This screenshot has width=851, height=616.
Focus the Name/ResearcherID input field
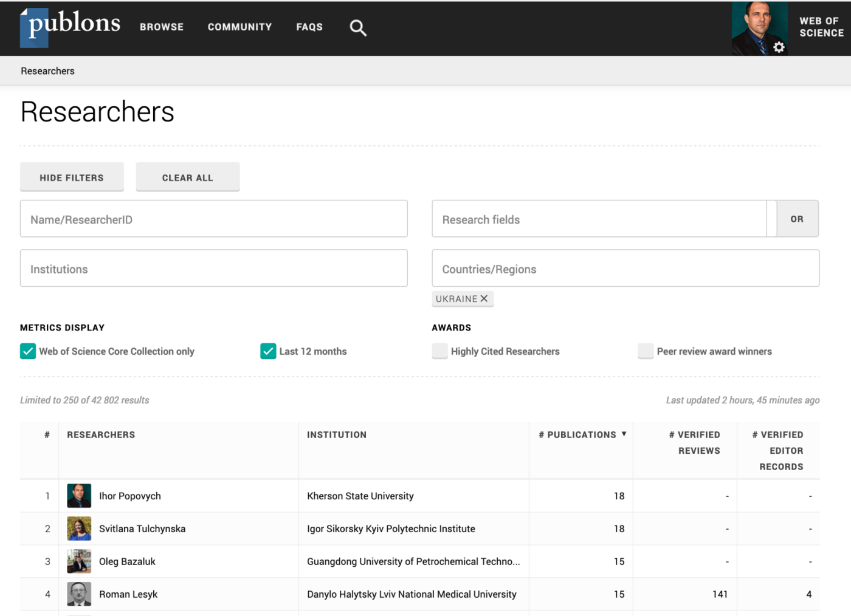214,219
